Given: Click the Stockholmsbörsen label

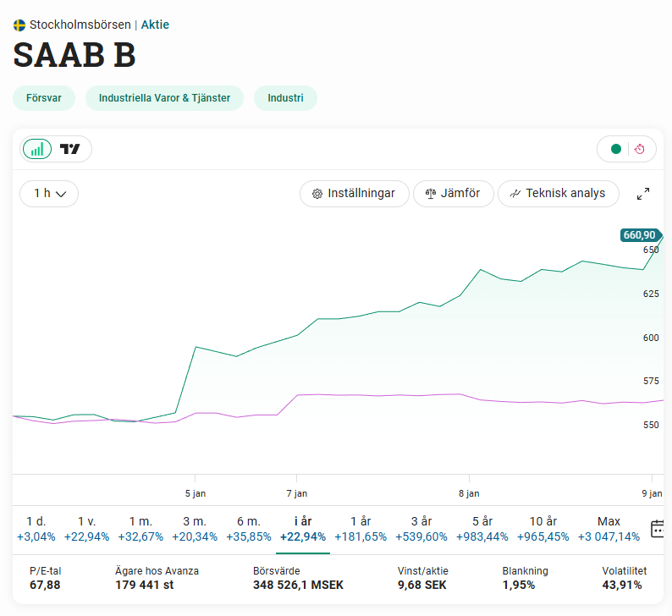Looking at the screenshot, I should pos(80,25).
